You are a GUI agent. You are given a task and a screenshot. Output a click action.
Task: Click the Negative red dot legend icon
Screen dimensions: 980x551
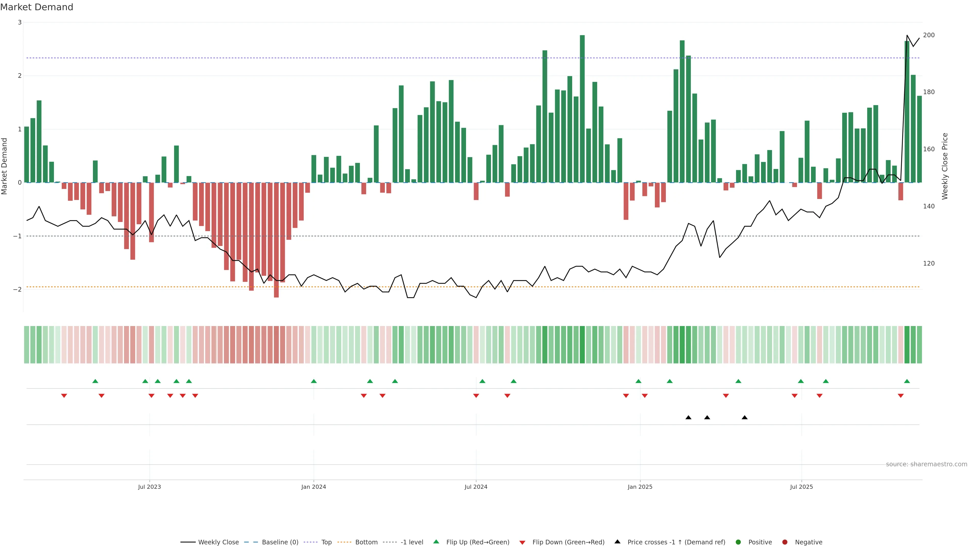pyautogui.click(x=785, y=542)
